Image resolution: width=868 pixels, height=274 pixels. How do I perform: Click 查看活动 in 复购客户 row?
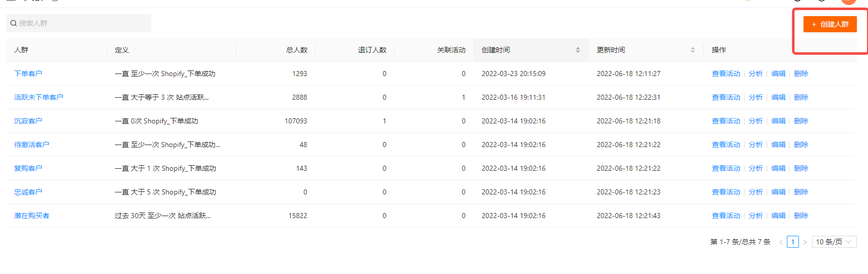[726, 168]
